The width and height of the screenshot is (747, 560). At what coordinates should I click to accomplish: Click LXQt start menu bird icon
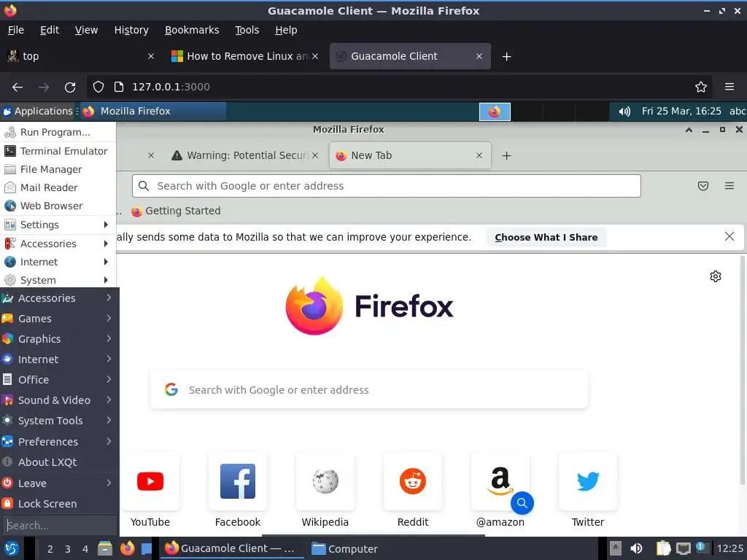11,548
